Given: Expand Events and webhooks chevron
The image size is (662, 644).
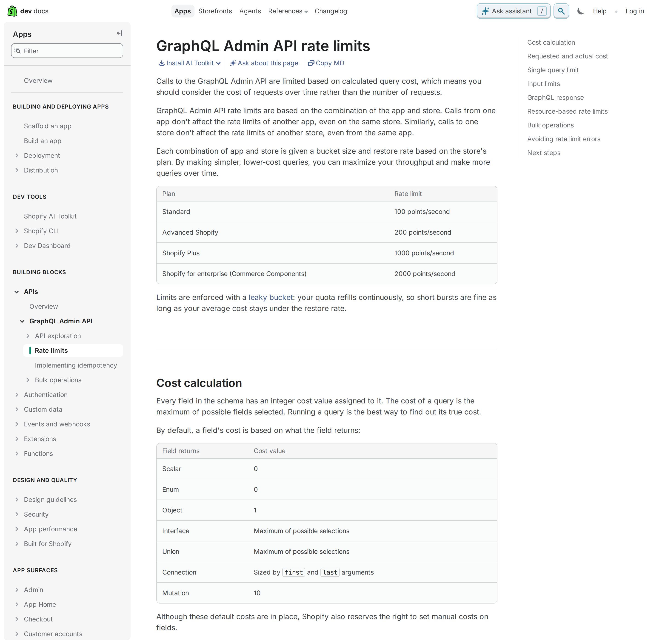Looking at the screenshot, I should pos(17,424).
